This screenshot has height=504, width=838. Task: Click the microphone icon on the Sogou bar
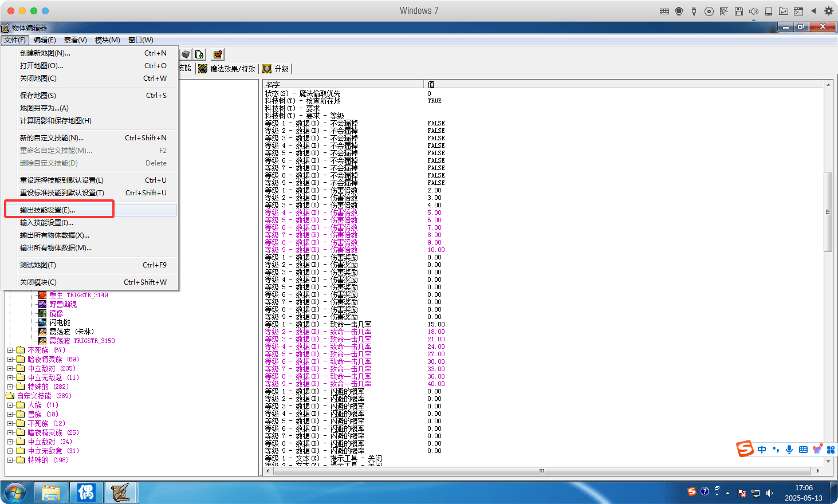click(x=789, y=449)
